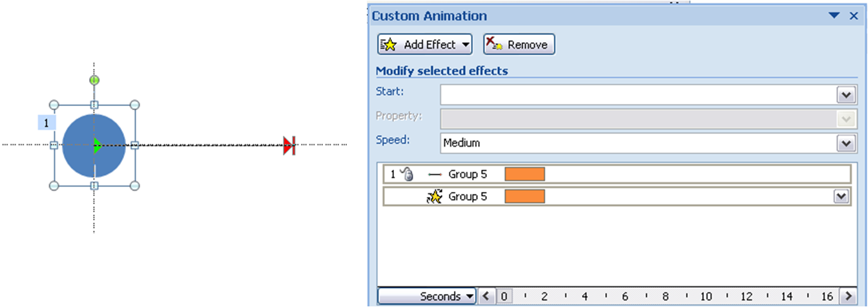Click animation tag 1 beside the shape
Screen dimensions: 868x307
point(46,123)
